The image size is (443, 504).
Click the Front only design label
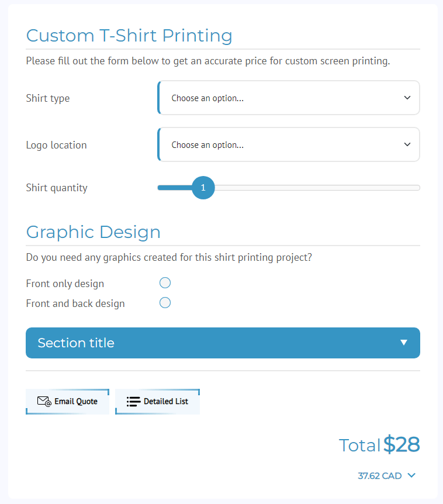[x=65, y=284]
